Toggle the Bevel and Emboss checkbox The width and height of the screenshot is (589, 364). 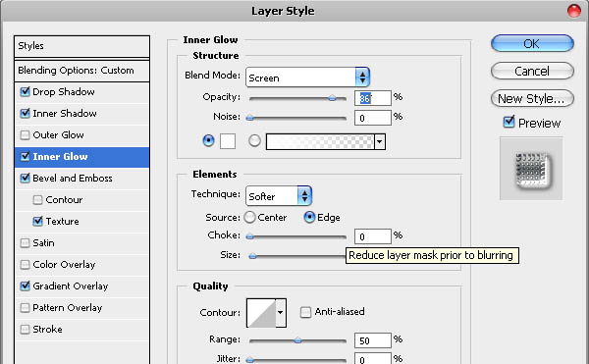(25, 178)
